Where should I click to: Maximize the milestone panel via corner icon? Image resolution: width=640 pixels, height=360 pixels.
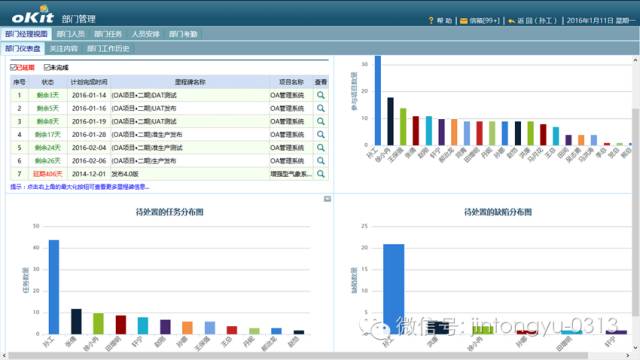click(327, 199)
